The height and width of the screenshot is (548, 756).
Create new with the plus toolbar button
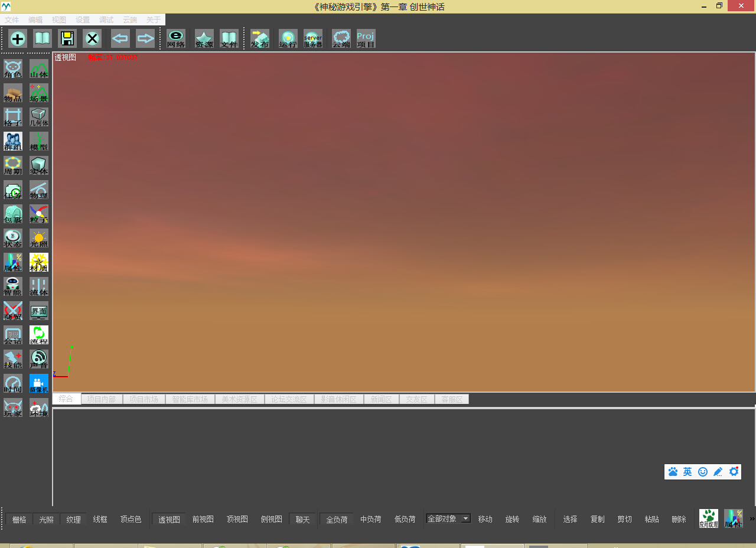18,38
